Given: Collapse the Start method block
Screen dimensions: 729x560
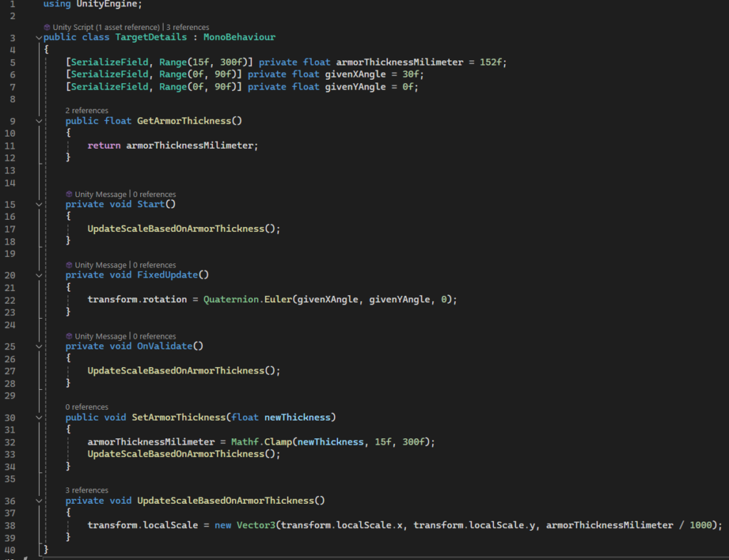Looking at the screenshot, I should [x=39, y=204].
